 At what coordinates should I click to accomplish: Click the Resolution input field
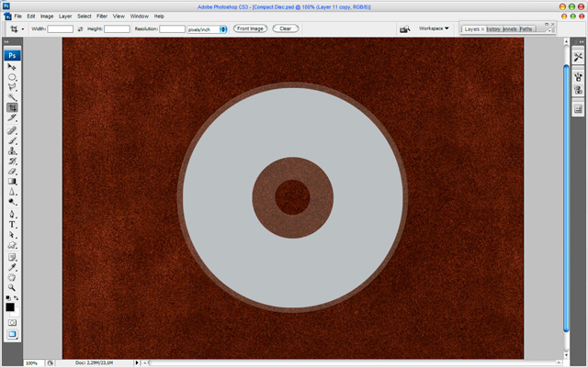pyautogui.click(x=172, y=28)
